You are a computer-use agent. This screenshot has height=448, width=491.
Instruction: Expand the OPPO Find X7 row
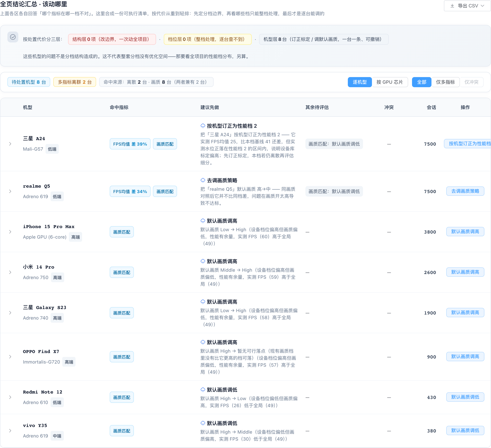(x=10, y=357)
